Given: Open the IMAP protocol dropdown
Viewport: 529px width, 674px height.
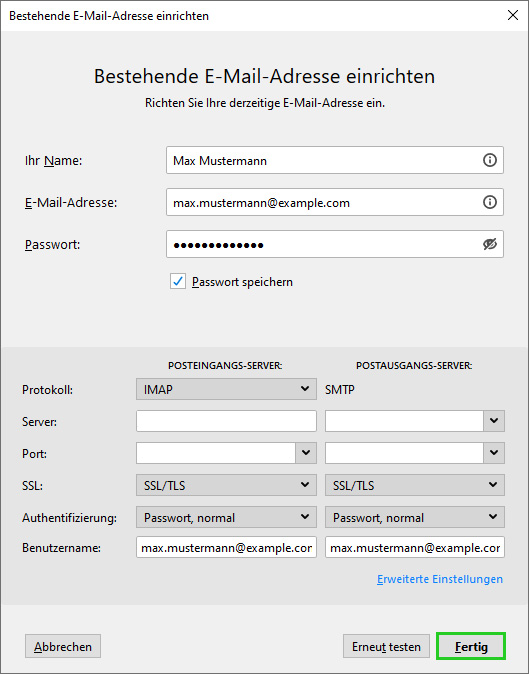Looking at the screenshot, I should pos(226,389).
